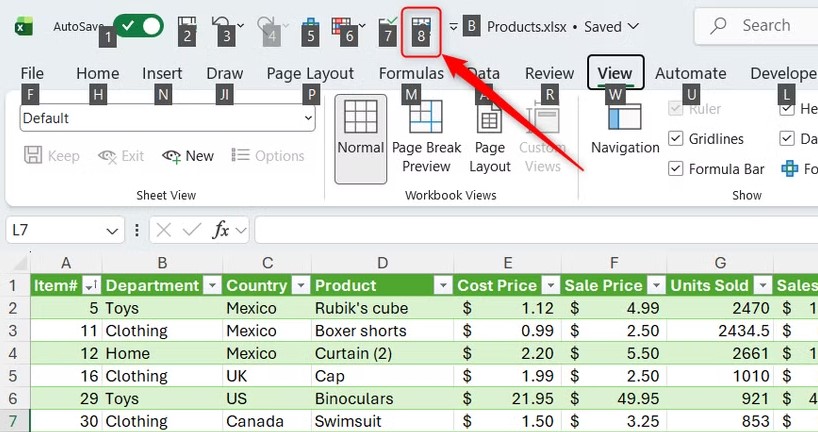Screen dimensions: 818x432
Task: Expand the Name Box dropdown arrow
Action: 112,231
